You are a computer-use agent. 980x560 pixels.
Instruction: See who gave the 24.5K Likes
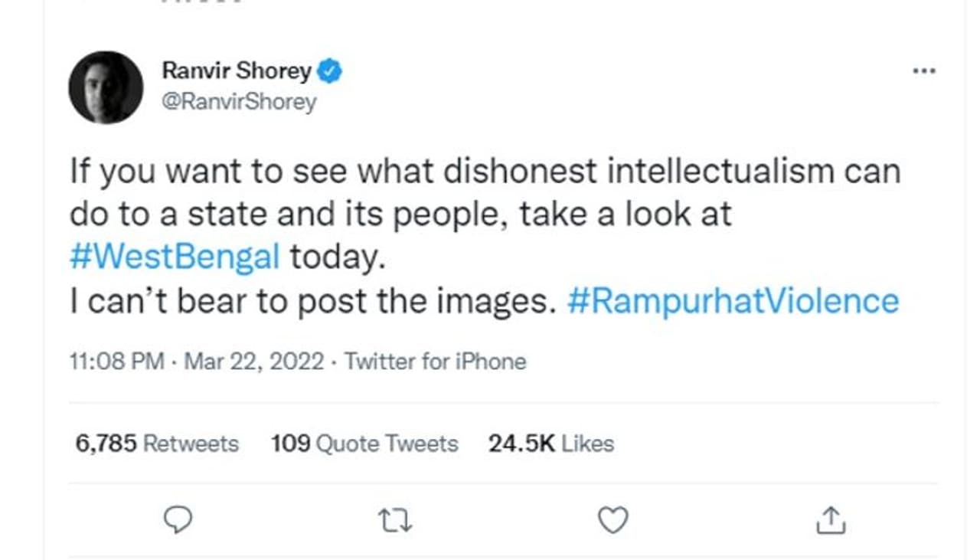click(551, 444)
